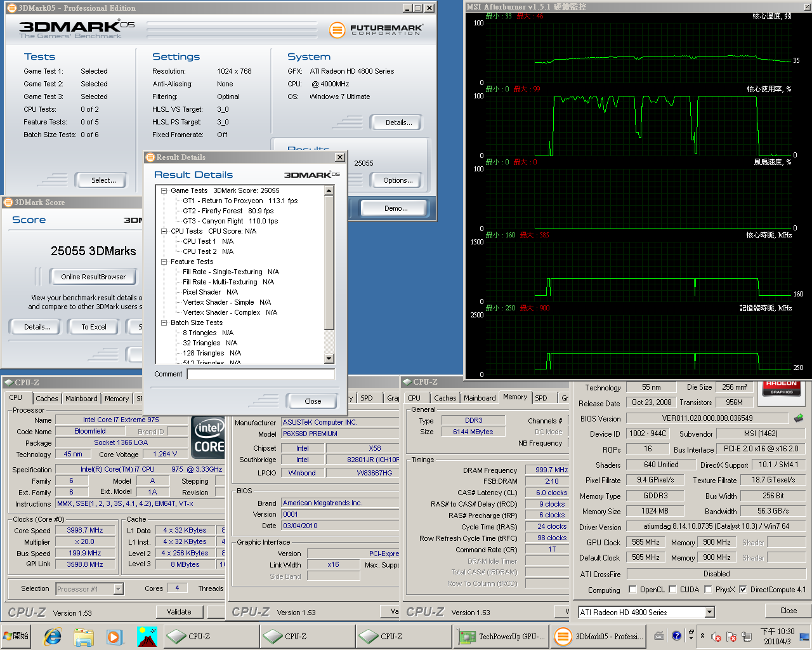Open Windows Explorer folder icon in taskbar
Screen dimensions: 812x650
coord(84,636)
